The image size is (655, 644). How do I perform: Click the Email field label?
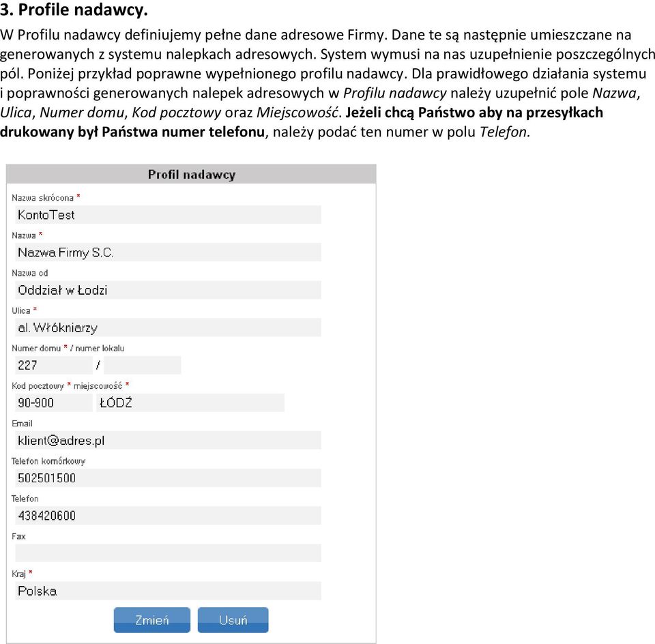tap(22, 424)
